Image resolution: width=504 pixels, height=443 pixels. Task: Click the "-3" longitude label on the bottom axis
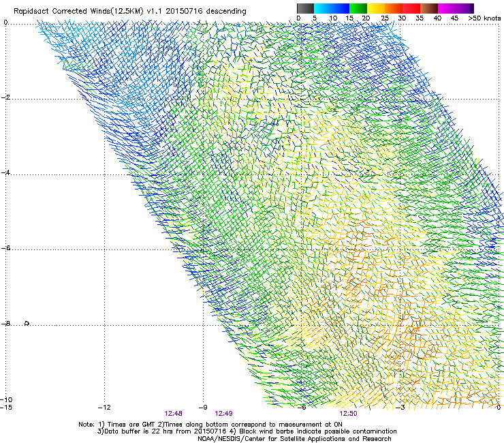coord(400,408)
